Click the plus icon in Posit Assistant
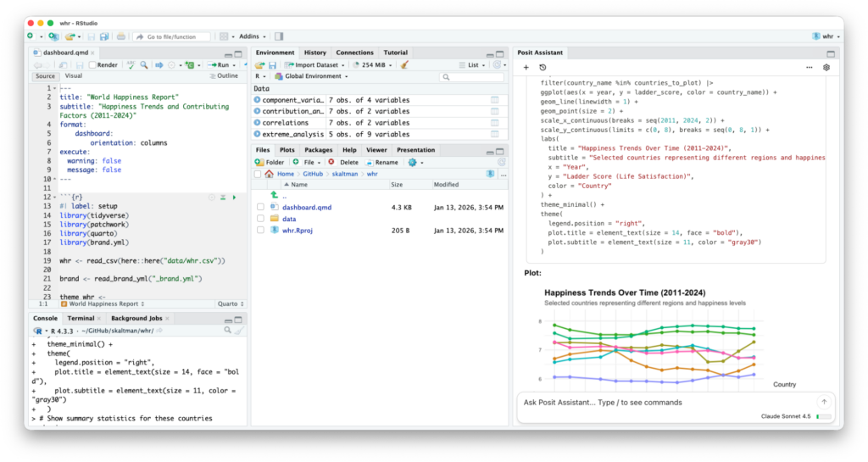Screen dimensions: 868x462 click(526, 68)
